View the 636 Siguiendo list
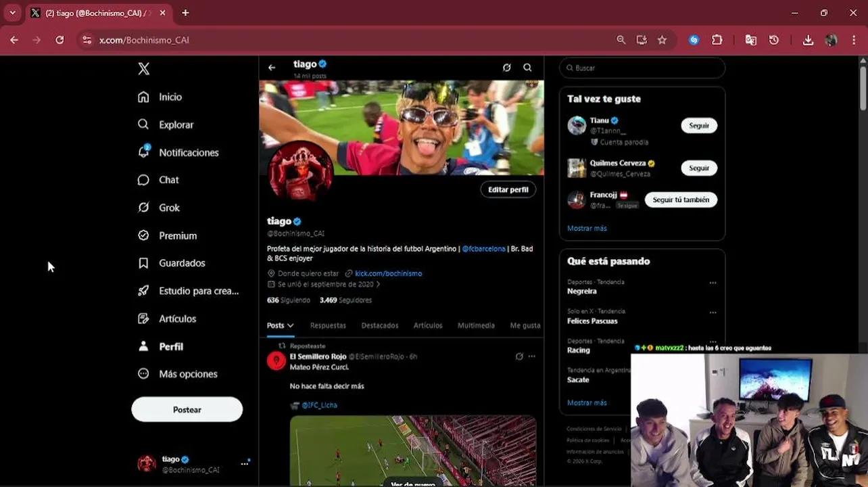 point(289,300)
